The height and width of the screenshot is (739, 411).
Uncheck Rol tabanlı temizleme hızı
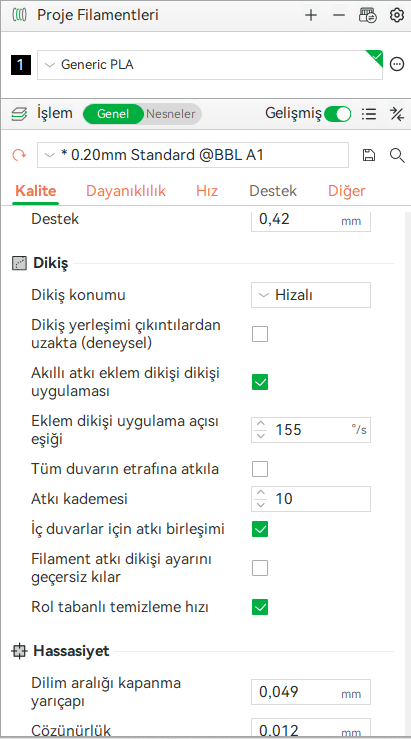click(x=260, y=607)
